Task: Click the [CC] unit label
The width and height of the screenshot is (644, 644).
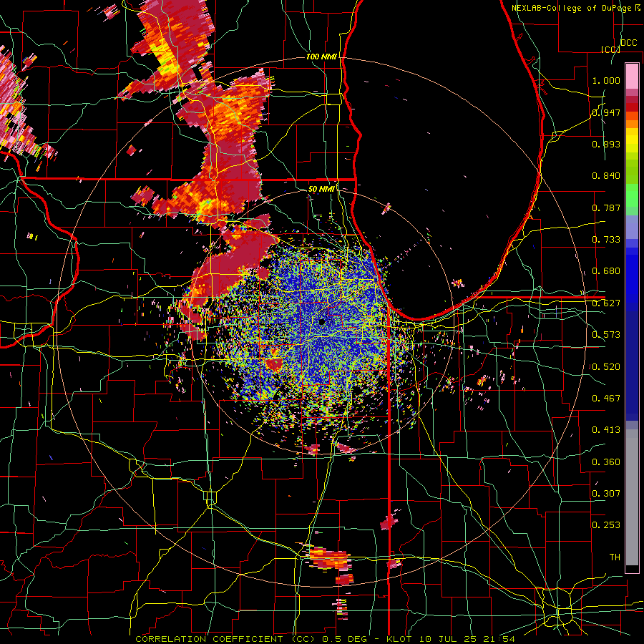Action: [610, 49]
